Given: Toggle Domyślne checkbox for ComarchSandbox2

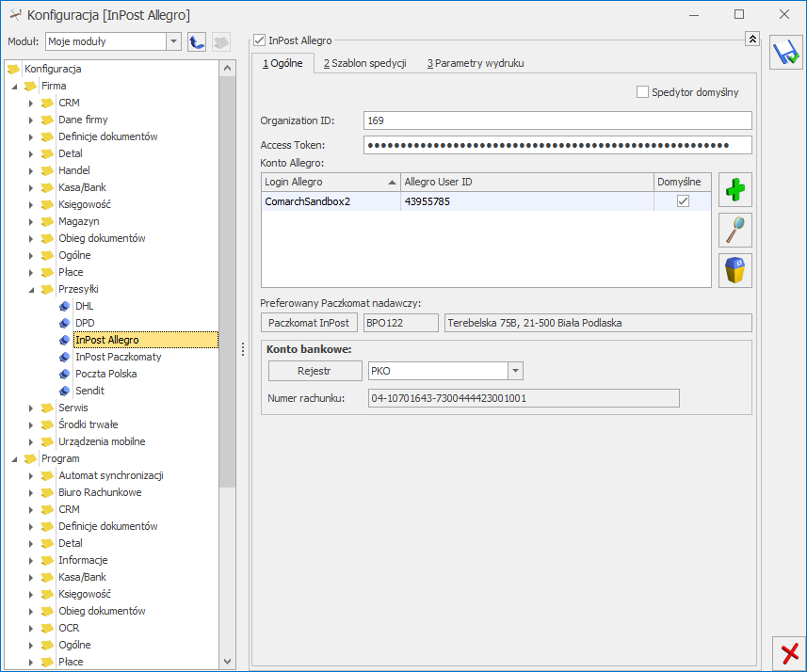Looking at the screenshot, I should point(683,201).
